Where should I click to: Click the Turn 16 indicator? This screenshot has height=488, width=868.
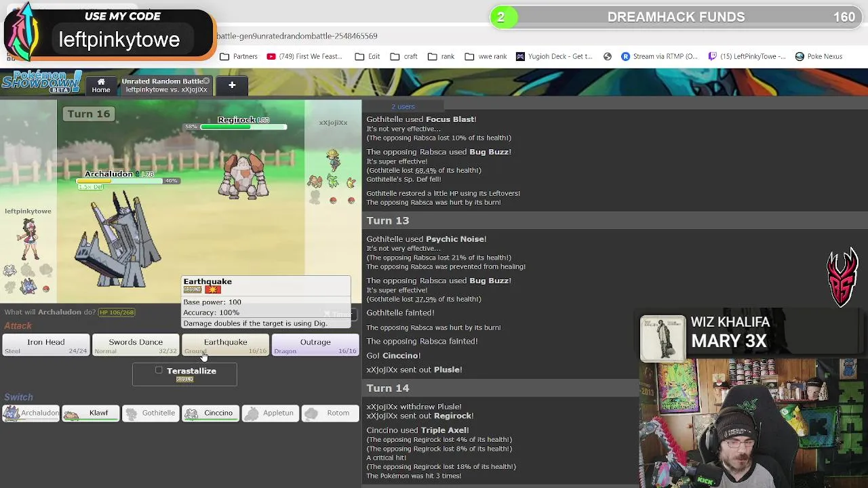[89, 114]
